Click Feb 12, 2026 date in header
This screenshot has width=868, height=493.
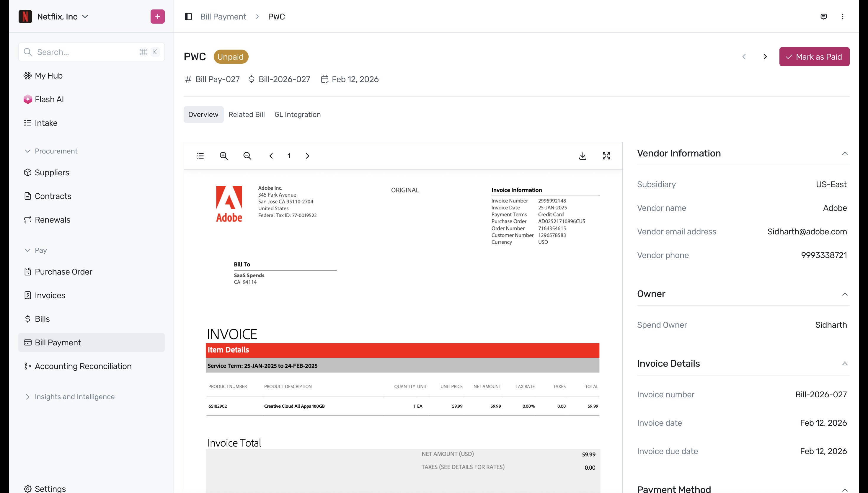tap(350, 79)
